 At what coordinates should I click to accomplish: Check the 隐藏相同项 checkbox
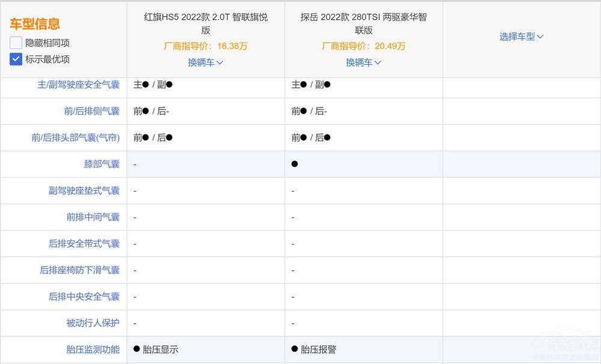tap(16, 43)
